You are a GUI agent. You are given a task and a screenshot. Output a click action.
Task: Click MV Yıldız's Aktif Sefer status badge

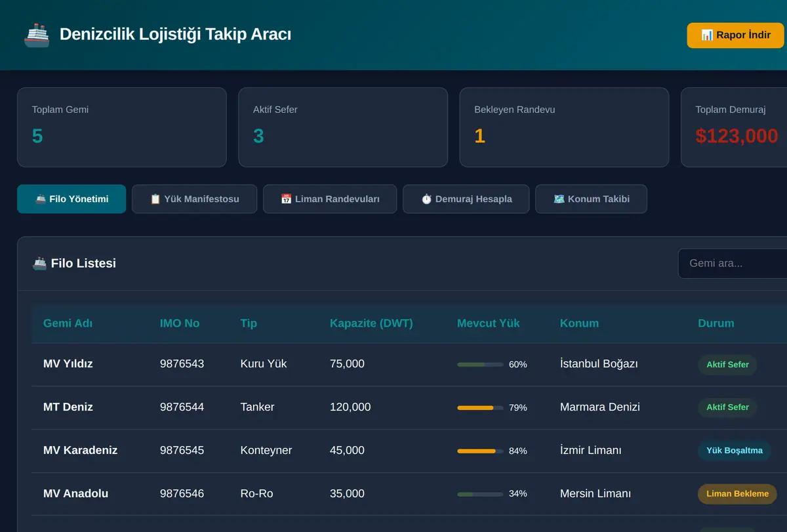[x=727, y=365]
